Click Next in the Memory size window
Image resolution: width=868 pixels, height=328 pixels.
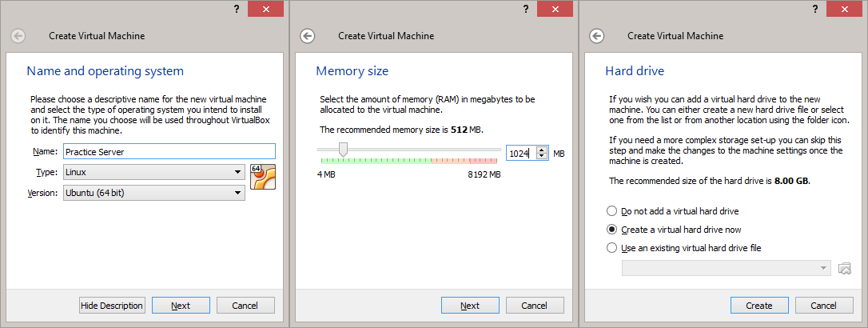click(x=470, y=306)
